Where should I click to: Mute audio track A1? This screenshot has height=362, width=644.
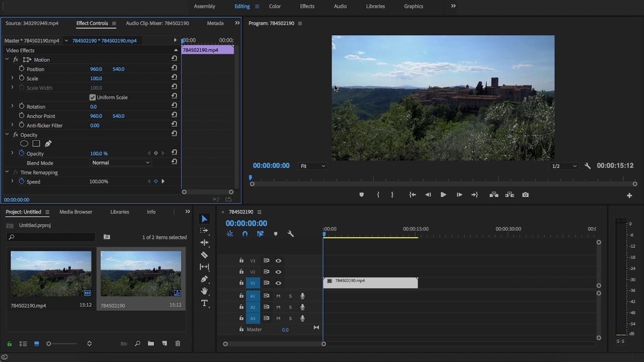click(278, 296)
